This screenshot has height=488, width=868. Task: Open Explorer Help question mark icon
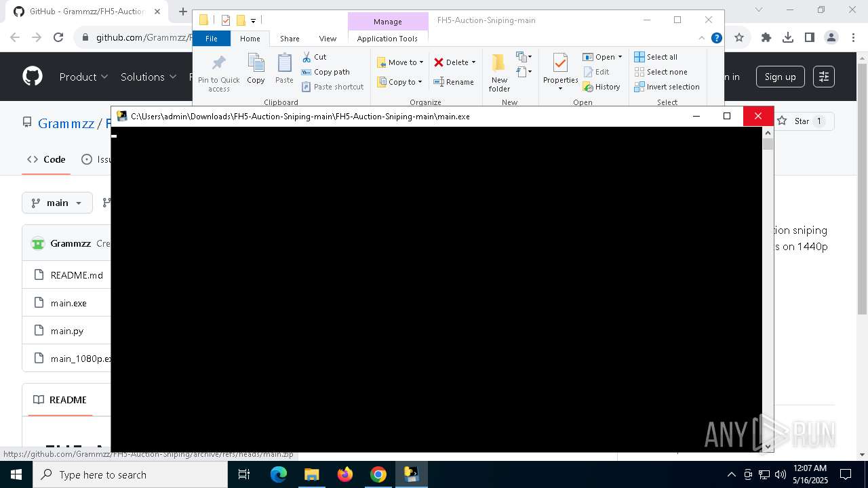tap(716, 39)
